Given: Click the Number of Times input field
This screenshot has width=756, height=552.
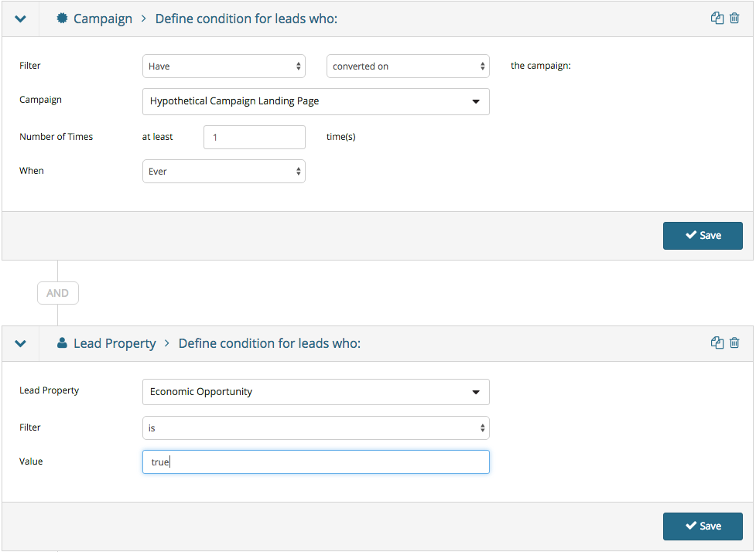Looking at the screenshot, I should point(254,138).
